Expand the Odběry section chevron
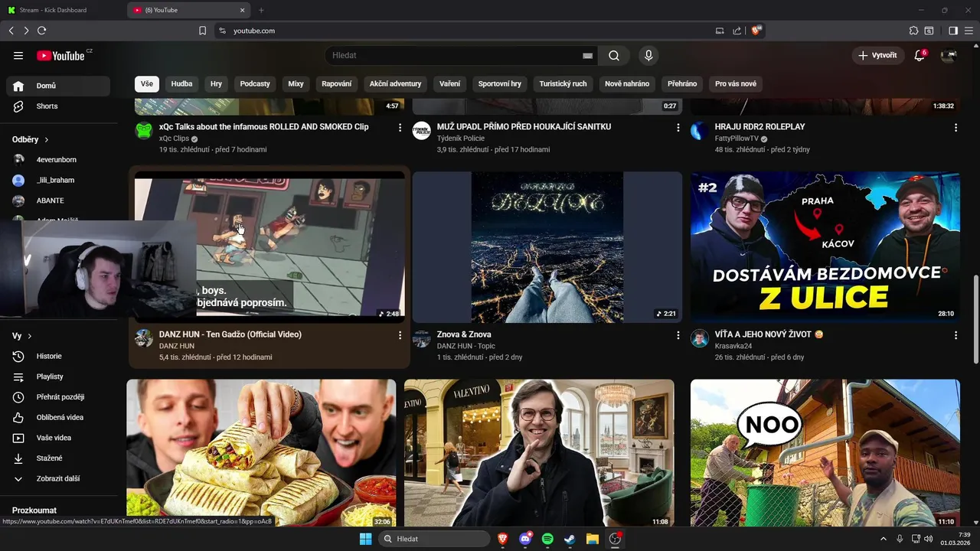 click(x=47, y=140)
